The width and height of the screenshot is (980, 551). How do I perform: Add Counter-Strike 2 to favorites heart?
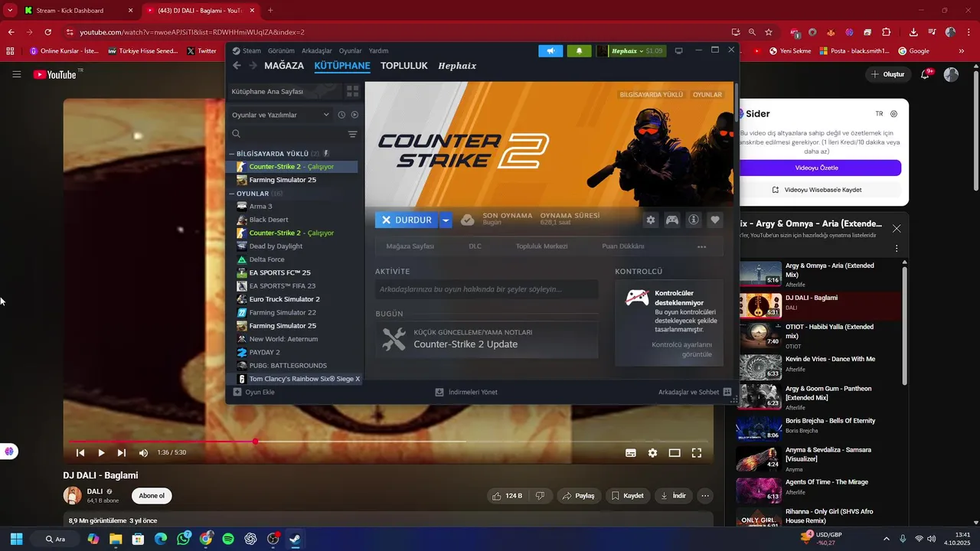click(715, 220)
